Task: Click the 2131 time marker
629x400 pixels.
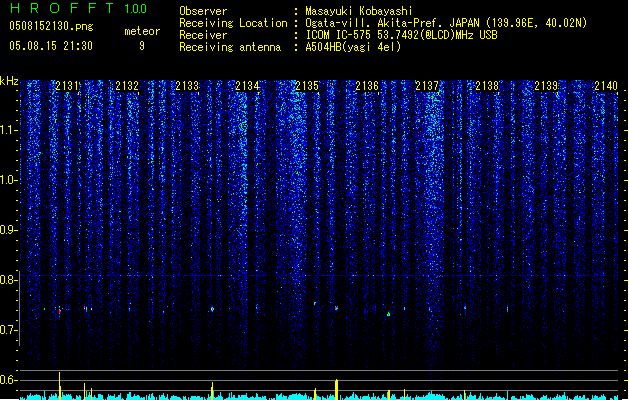Action: tap(67, 85)
